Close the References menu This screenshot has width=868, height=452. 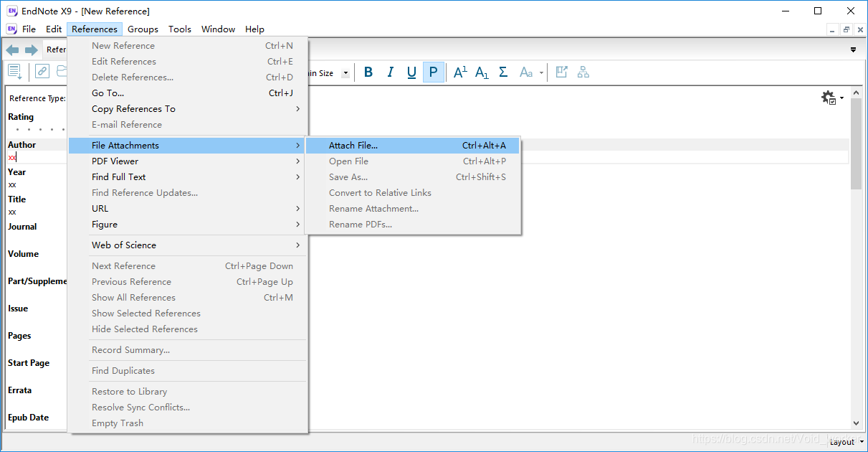95,29
